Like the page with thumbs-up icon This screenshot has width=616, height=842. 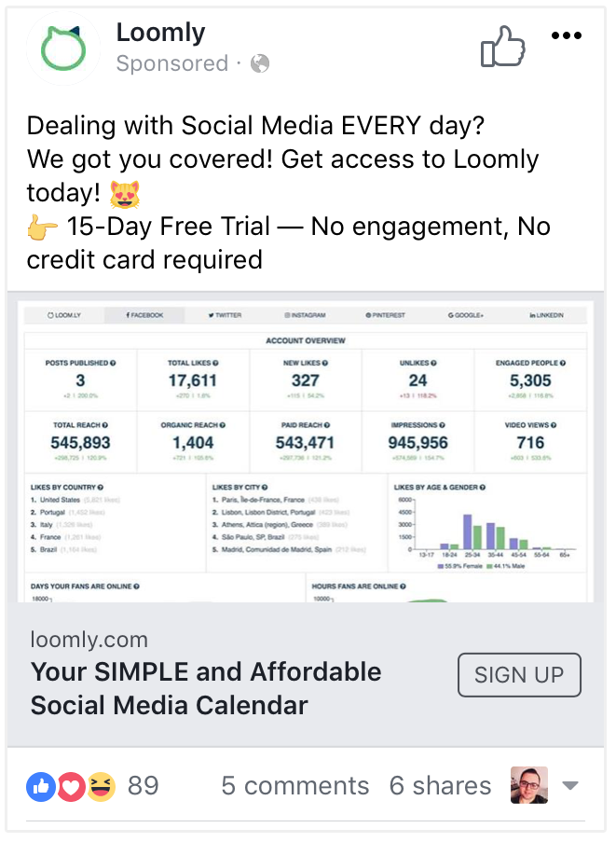502,47
